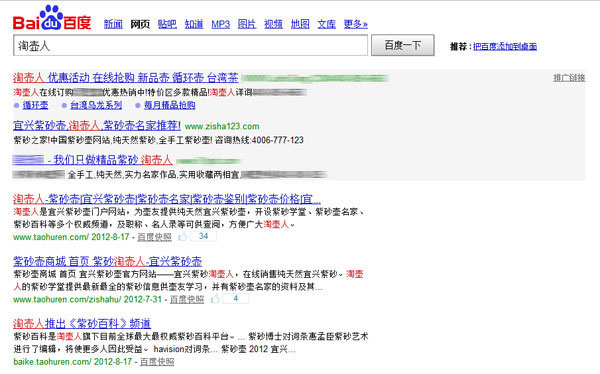Open the 台湾乌龙系列 sublink
The image size is (600, 374).
96,105
